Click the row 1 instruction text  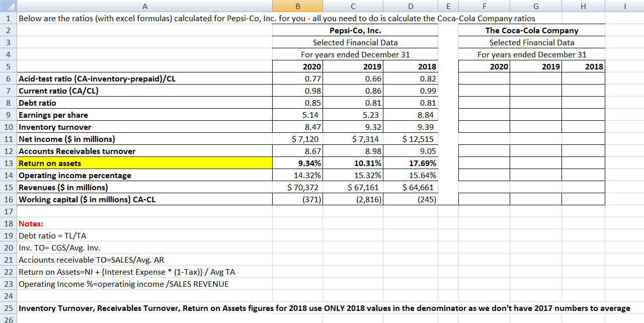pyautogui.click(x=277, y=18)
